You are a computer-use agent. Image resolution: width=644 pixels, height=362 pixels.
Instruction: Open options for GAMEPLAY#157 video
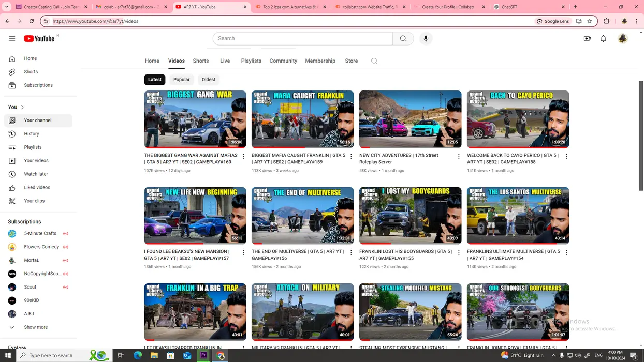[243, 252]
